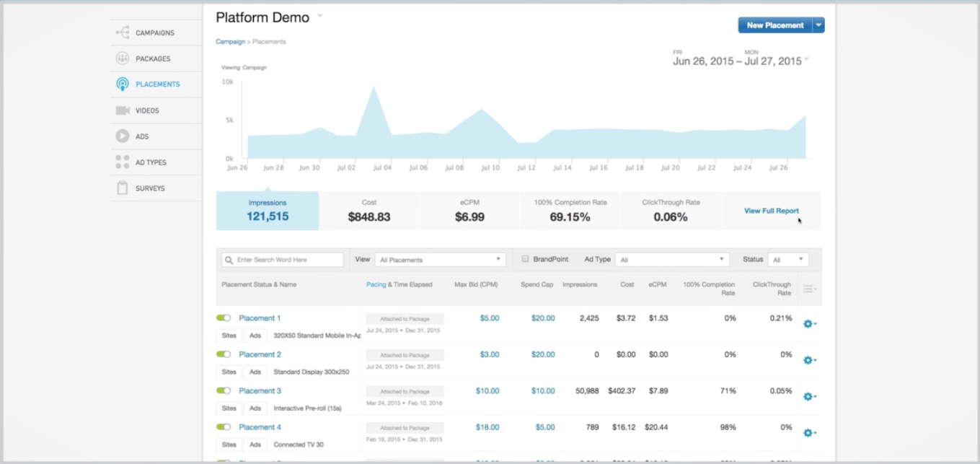This screenshot has width=980, height=464.
Task: Toggle Placement 1 status switch
Action: [224, 318]
